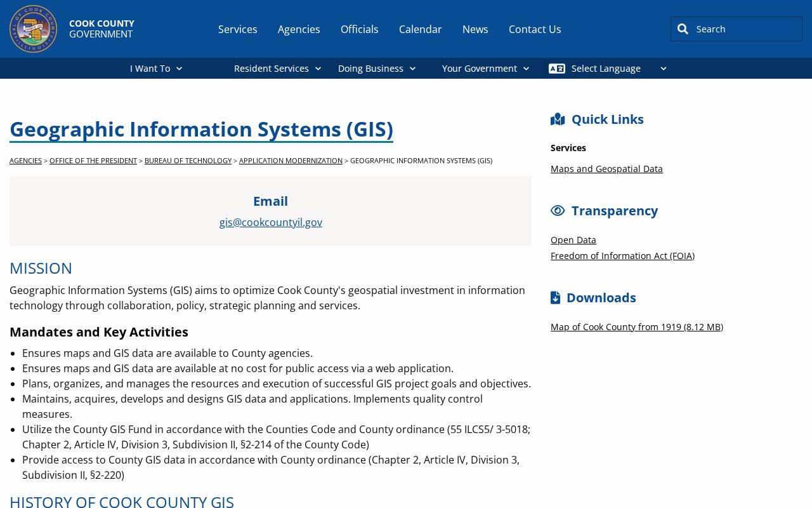This screenshot has height=508, width=812.
Task: Open the Services menu item
Action: point(238,29)
